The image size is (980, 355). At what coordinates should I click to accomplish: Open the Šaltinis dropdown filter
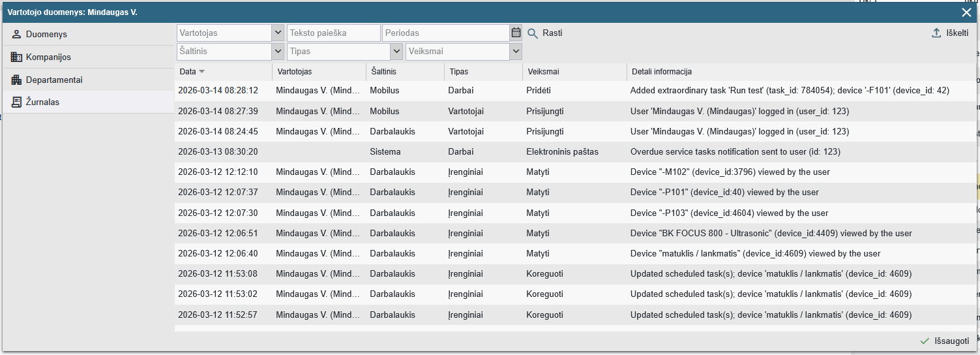tap(278, 51)
